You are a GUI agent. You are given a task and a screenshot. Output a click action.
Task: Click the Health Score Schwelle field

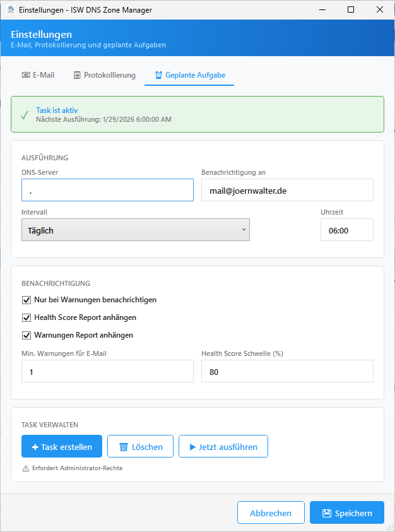click(x=287, y=372)
